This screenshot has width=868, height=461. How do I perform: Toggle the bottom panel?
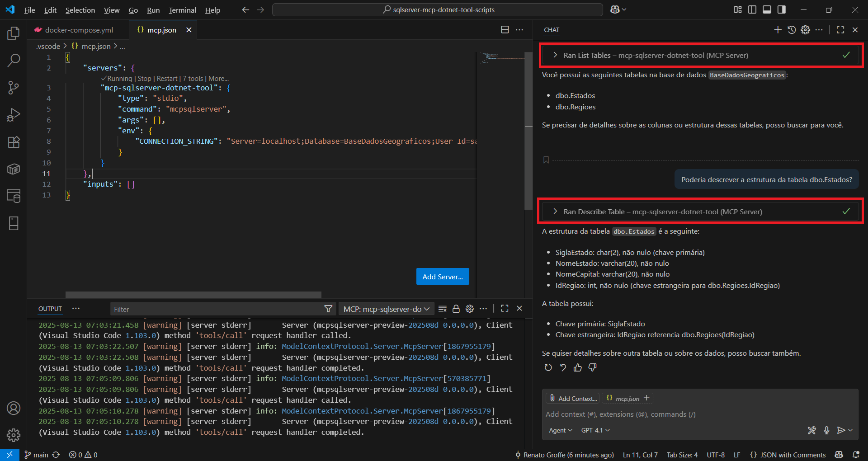click(767, 9)
